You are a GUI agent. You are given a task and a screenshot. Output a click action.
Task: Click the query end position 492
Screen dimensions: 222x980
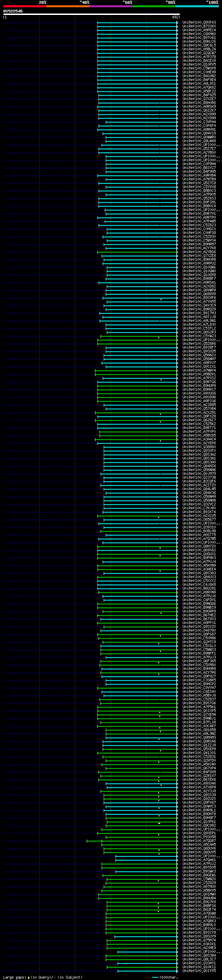pyautogui.click(x=175, y=17)
